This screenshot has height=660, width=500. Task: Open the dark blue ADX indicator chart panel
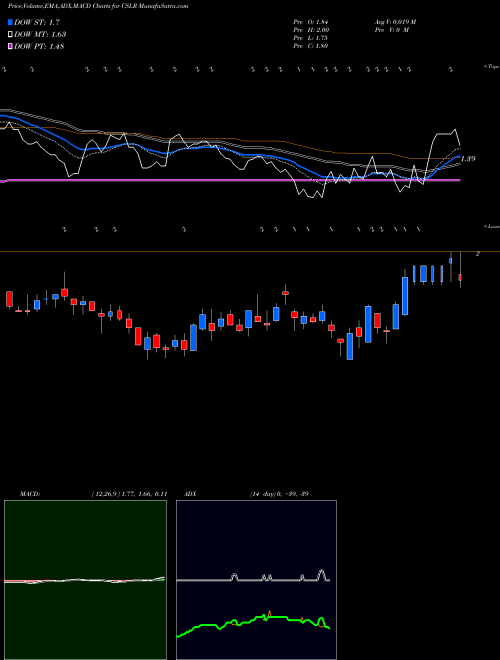tap(256, 580)
